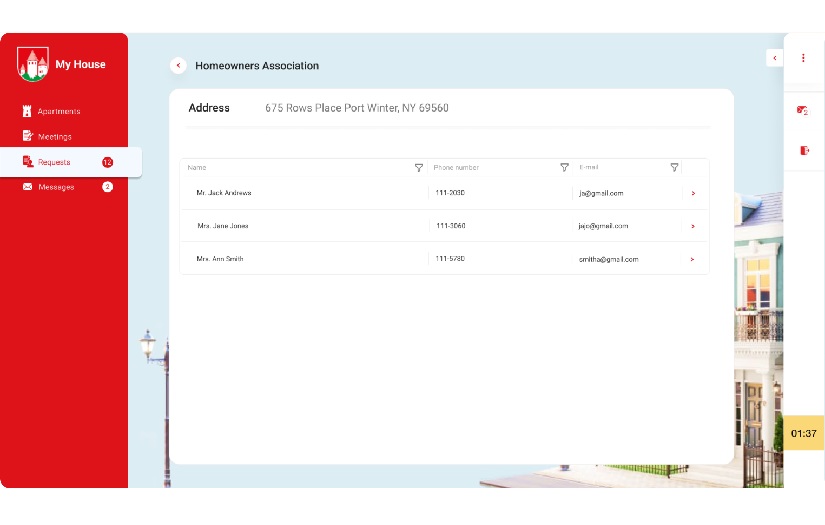Viewport: 825px width, 525px height.
Task: Filter the Phone number column
Action: coord(564,167)
